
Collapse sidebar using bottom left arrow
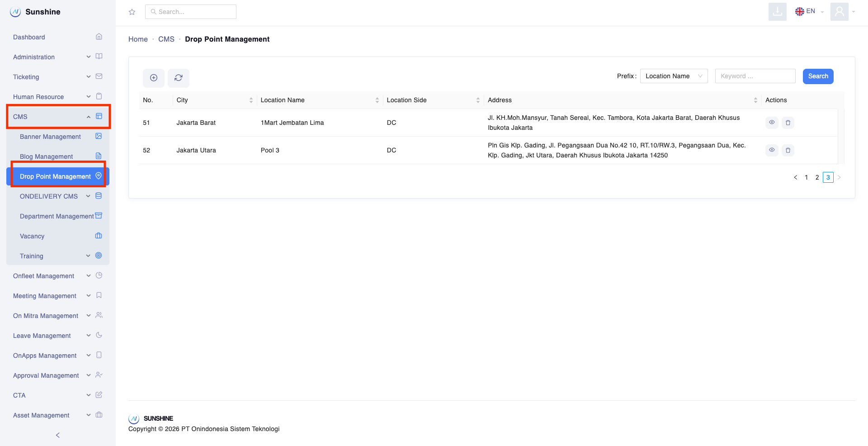58,435
